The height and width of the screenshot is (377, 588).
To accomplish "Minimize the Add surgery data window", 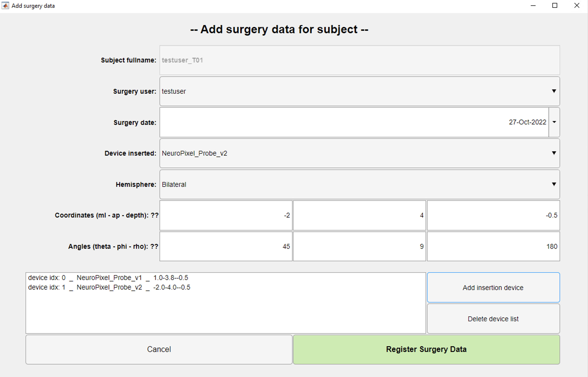I will click(533, 6).
